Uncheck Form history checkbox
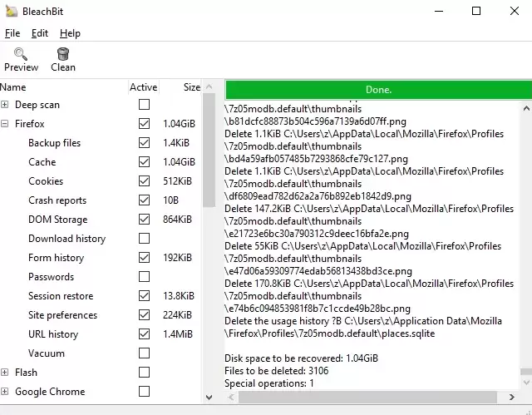 tap(144, 258)
